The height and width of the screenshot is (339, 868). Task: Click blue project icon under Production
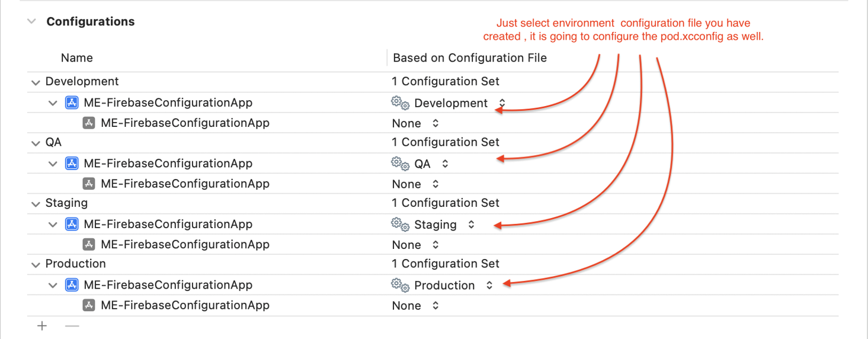pos(72,284)
